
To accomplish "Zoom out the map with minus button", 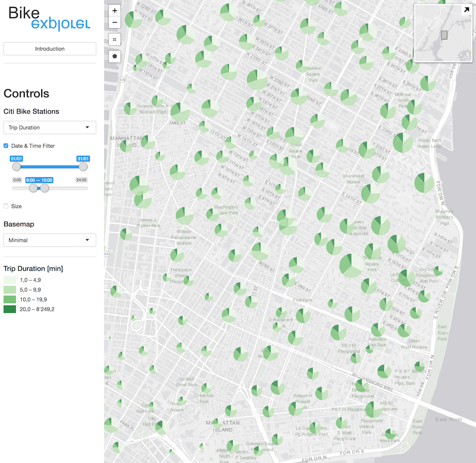I will point(115,23).
